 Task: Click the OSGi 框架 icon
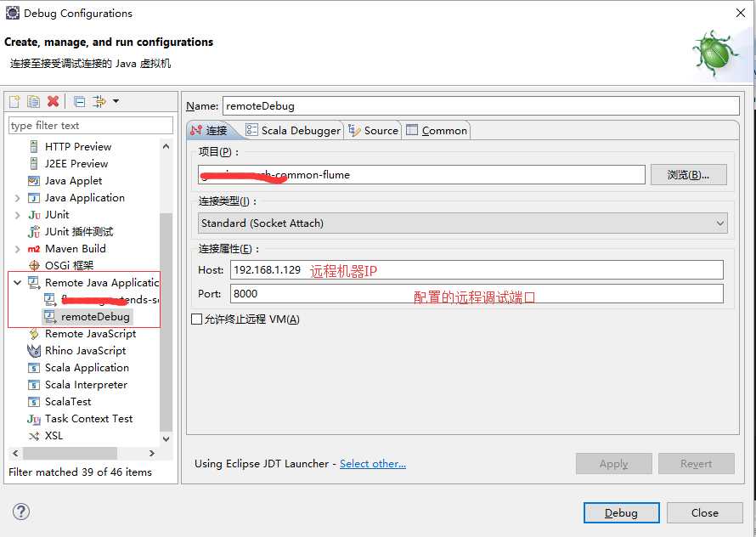(34, 265)
